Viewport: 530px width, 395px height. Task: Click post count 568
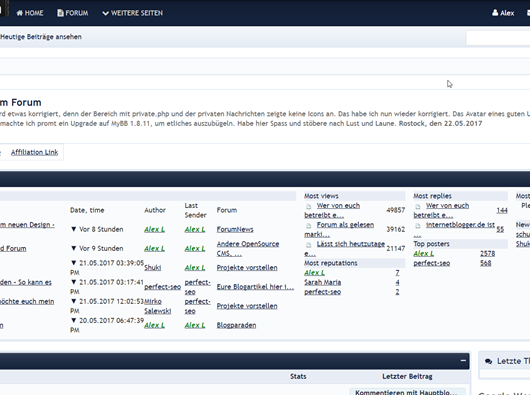486,263
